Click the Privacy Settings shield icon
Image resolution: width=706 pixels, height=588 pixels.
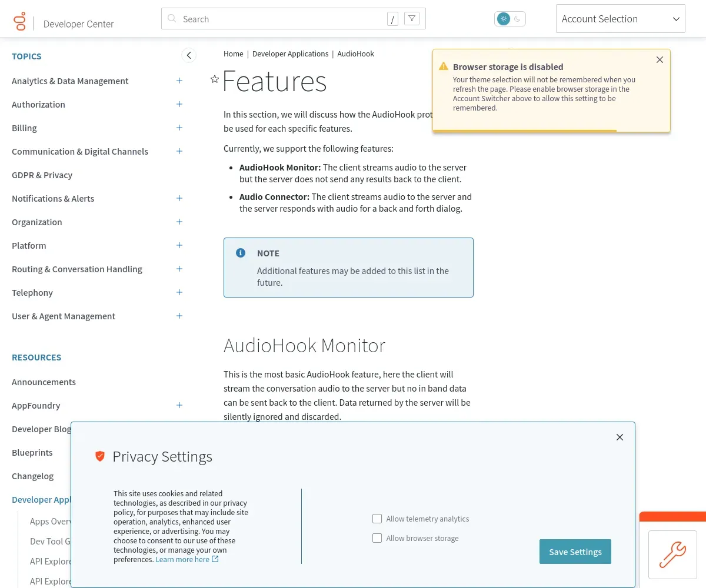coord(100,456)
